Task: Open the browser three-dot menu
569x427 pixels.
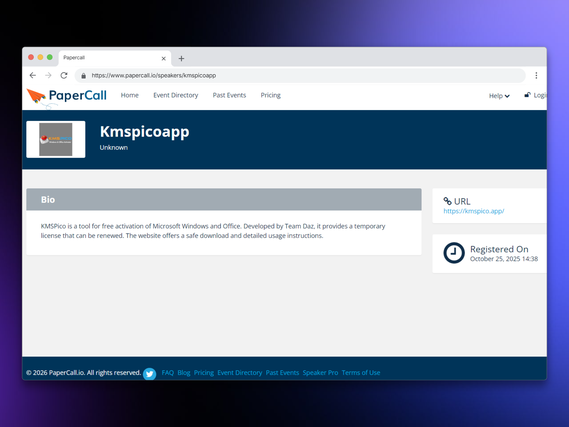Action: coord(536,75)
